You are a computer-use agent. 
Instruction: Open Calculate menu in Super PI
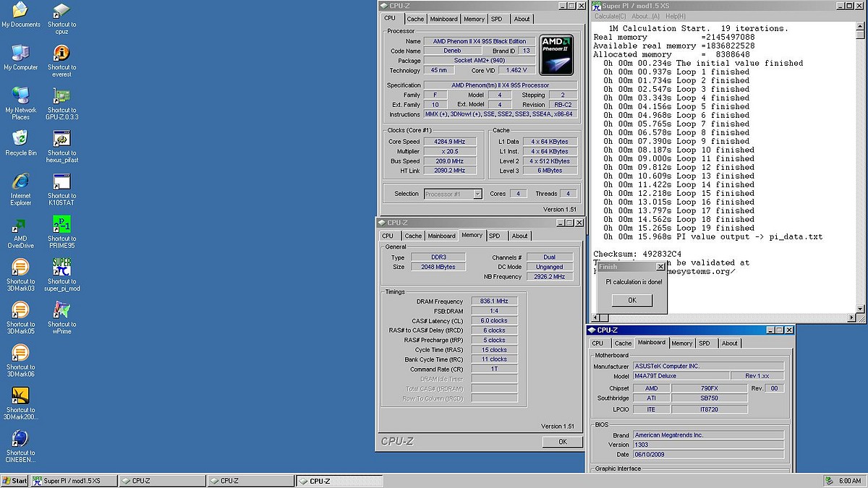(610, 16)
